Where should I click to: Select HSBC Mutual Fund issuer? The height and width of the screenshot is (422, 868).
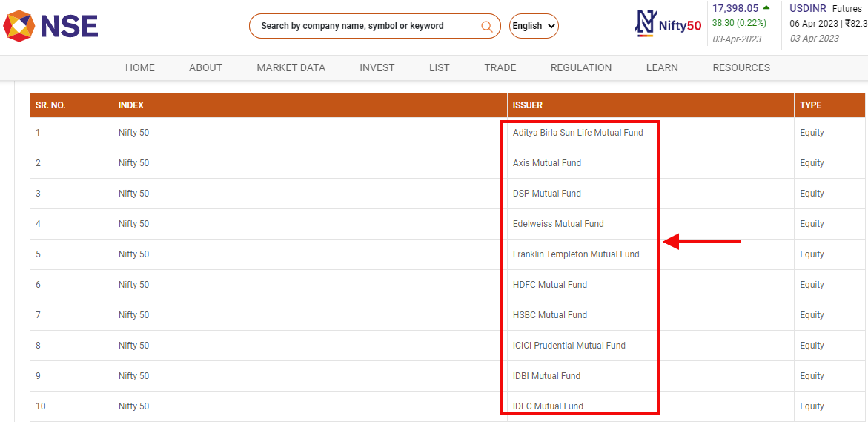550,315
